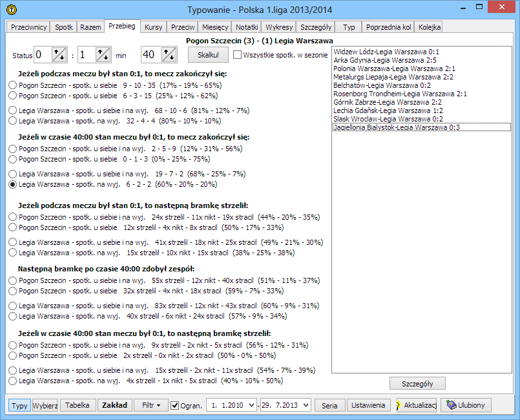Click the stepper beside the first Status score
This screenshot has height=420, width=520.
pyautogui.click(x=59, y=54)
